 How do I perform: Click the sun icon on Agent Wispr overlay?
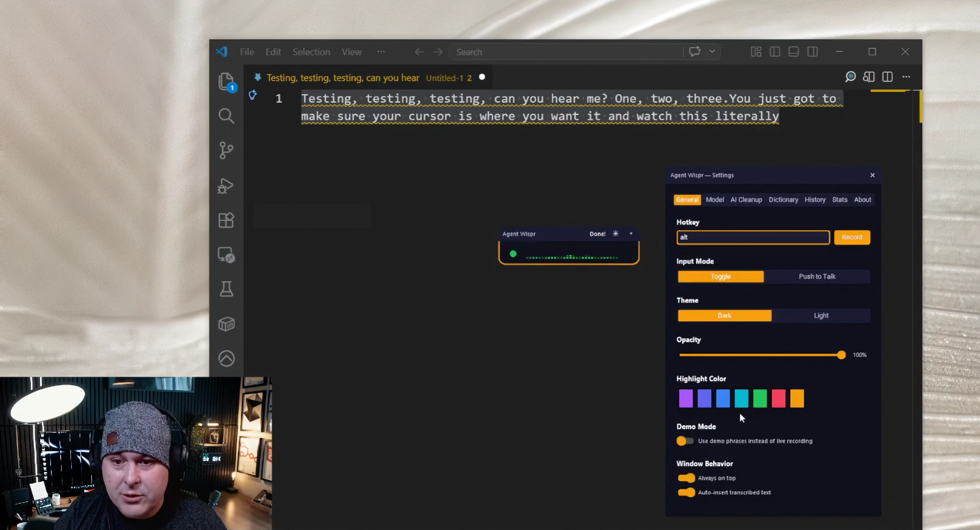pyautogui.click(x=616, y=233)
